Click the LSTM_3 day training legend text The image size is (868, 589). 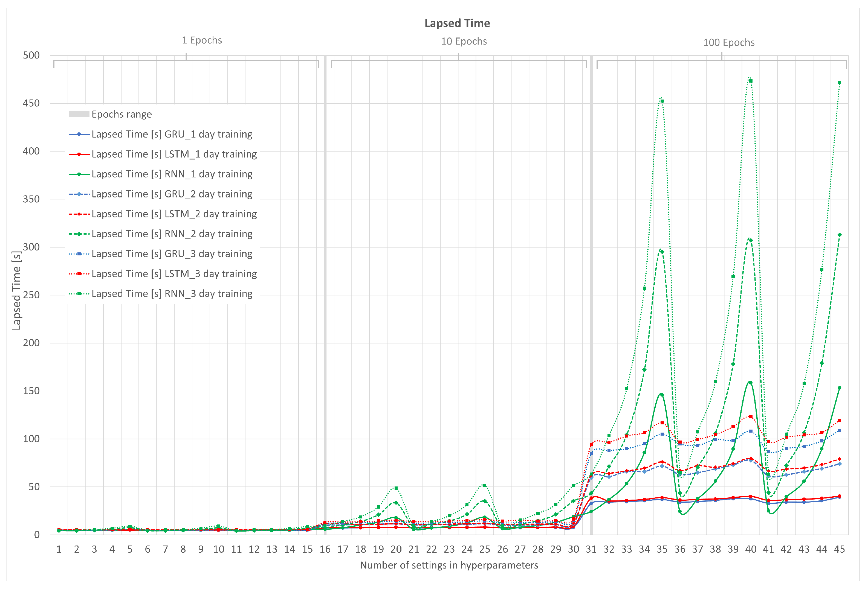pyautogui.click(x=174, y=274)
